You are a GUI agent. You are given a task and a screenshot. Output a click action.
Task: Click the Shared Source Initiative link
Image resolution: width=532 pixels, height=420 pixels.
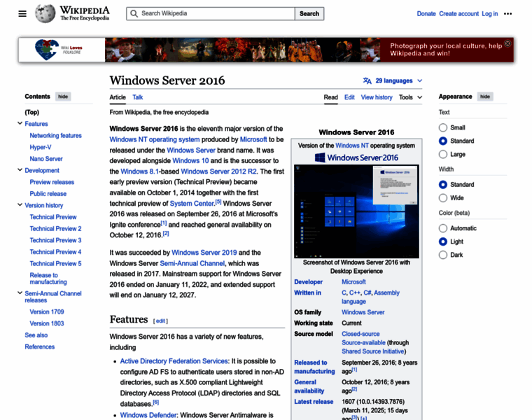click(x=373, y=351)
